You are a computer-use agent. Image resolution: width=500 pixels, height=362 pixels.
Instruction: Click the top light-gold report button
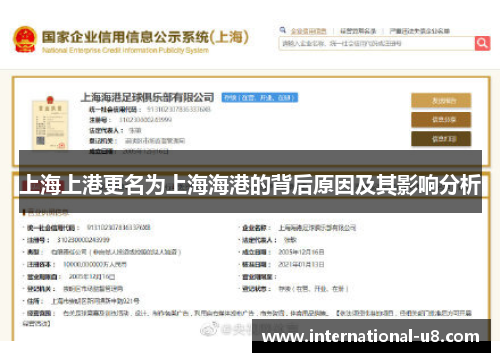441,100
